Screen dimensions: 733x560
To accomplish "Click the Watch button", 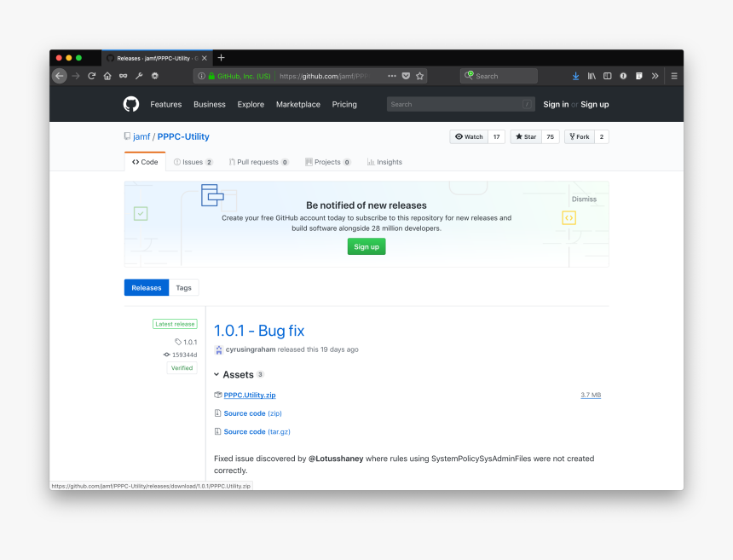I will pos(469,136).
